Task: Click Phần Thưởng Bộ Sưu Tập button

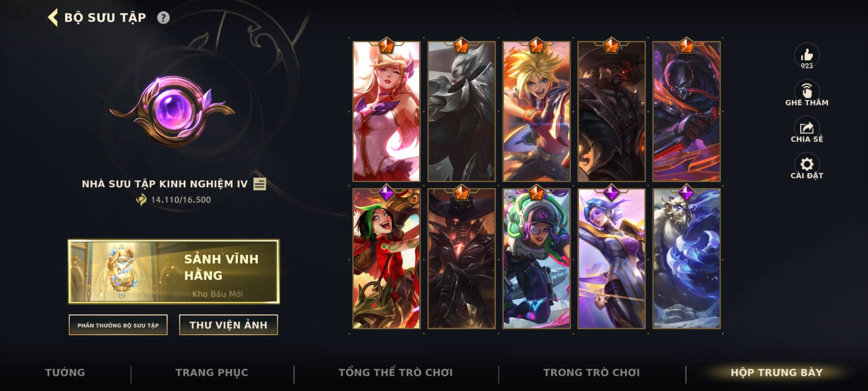Action: 118,325
